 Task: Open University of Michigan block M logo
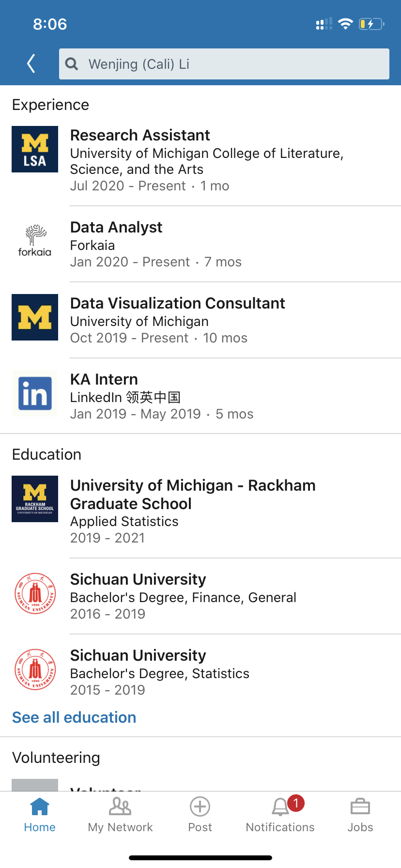point(35,317)
